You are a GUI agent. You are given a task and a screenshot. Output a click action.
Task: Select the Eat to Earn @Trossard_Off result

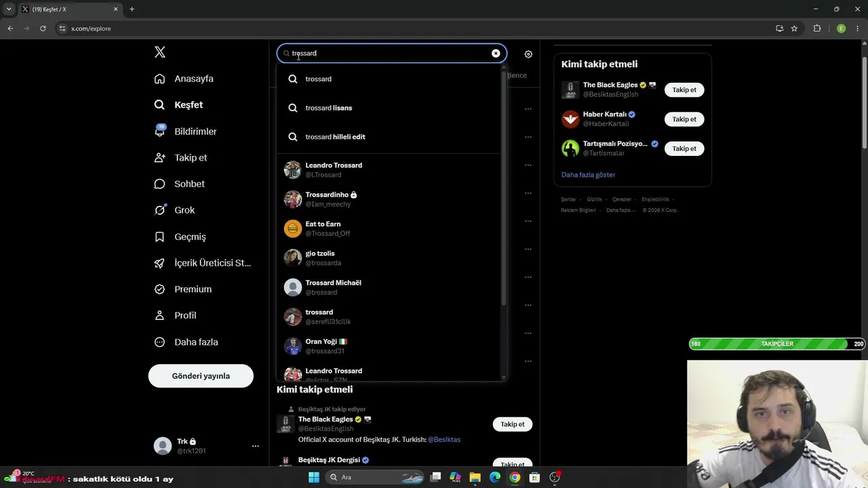pos(389,228)
